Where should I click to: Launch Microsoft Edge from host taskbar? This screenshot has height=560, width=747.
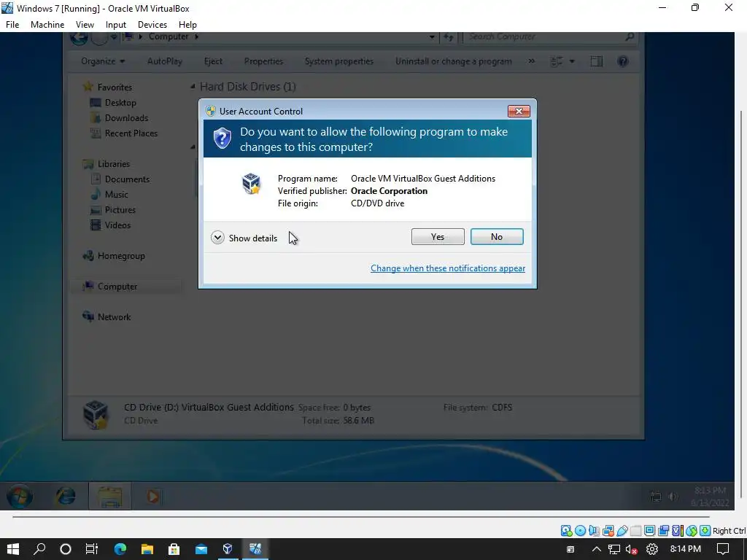click(120, 549)
